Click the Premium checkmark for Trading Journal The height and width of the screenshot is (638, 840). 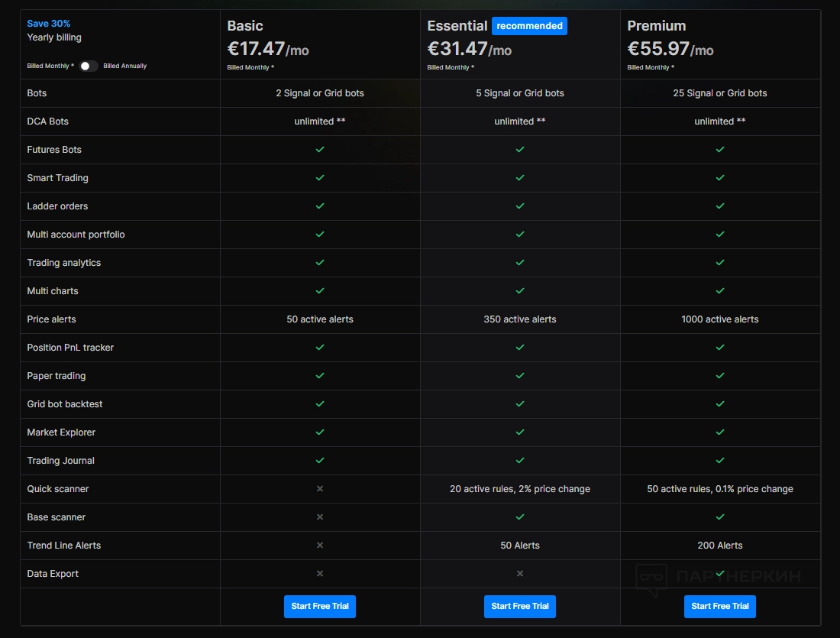coord(720,461)
